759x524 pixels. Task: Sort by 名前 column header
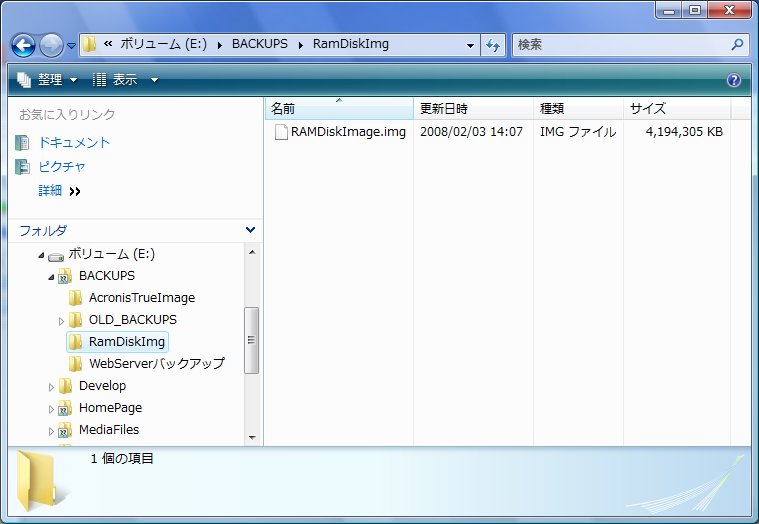tap(339, 108)
